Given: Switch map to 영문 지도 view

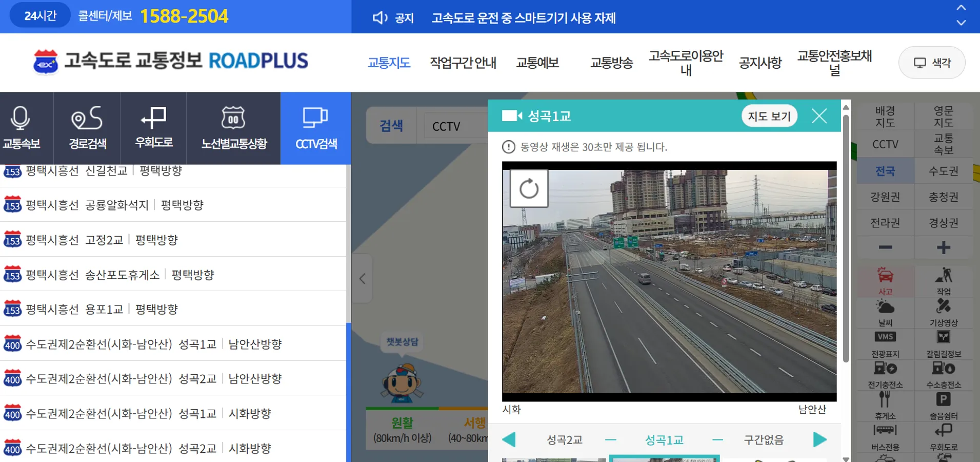Looking at the screenshot, I should pyautogui.click(x=944, y=115).
